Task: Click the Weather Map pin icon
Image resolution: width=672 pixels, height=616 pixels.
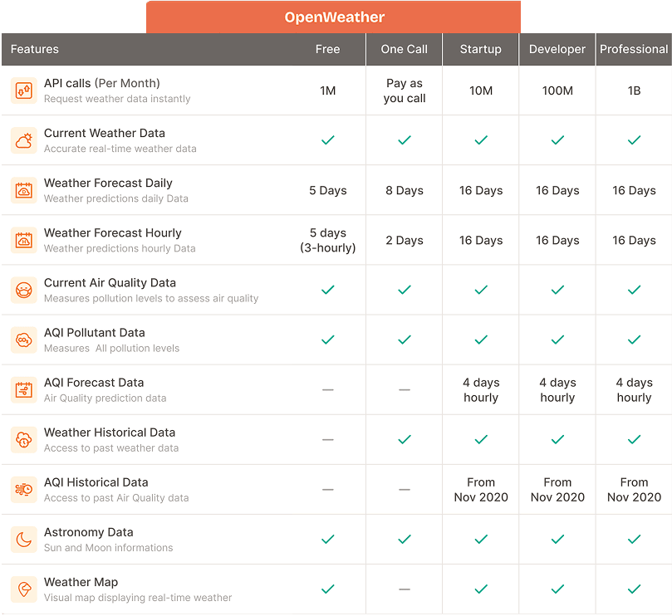Action: (x=23, y=589)
